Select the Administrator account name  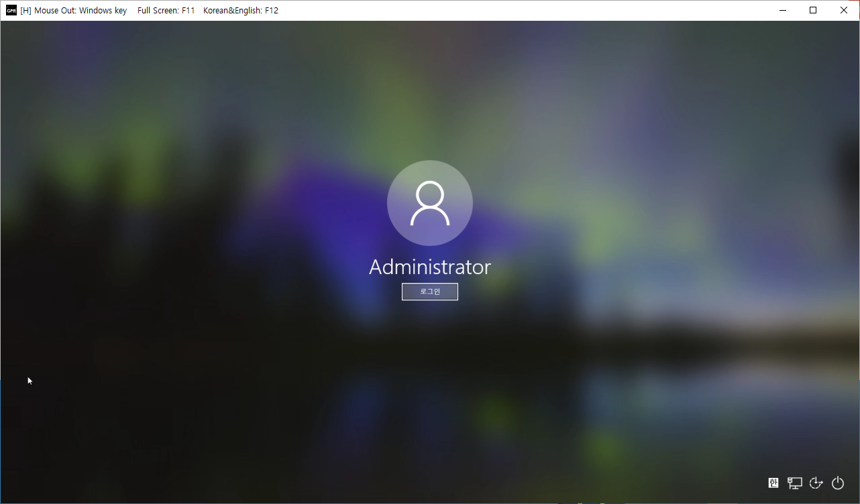click(430, 267)
